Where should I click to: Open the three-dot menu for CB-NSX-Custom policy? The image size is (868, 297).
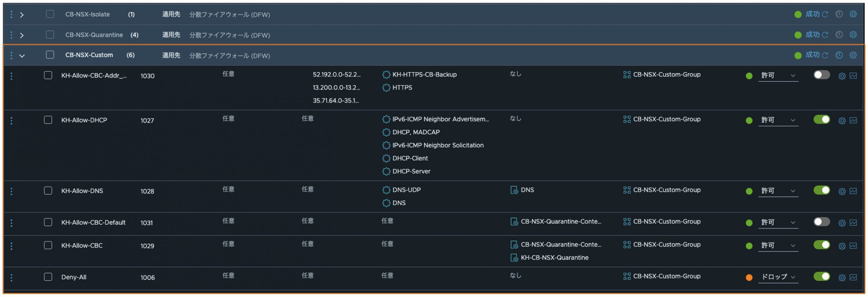(x=12, y=55)
